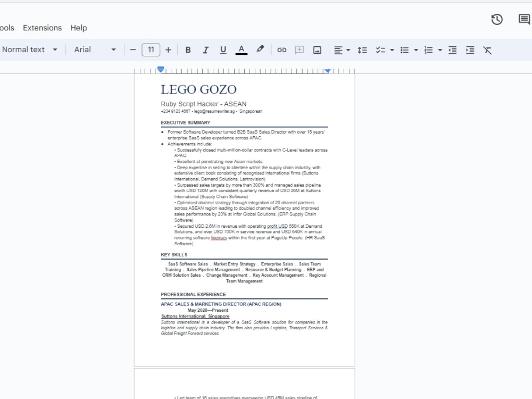Viewport: 532px width, 399px height.
Task: Increase font size plus button
Action: [168, 50]
